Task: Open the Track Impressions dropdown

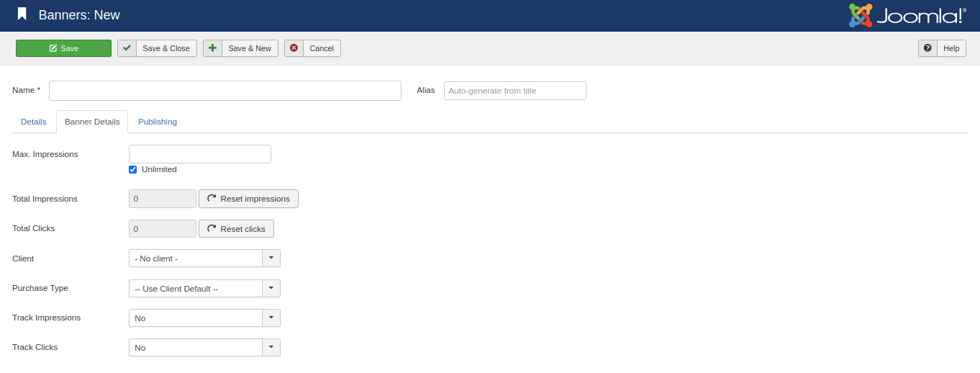Action: (204, 318)
